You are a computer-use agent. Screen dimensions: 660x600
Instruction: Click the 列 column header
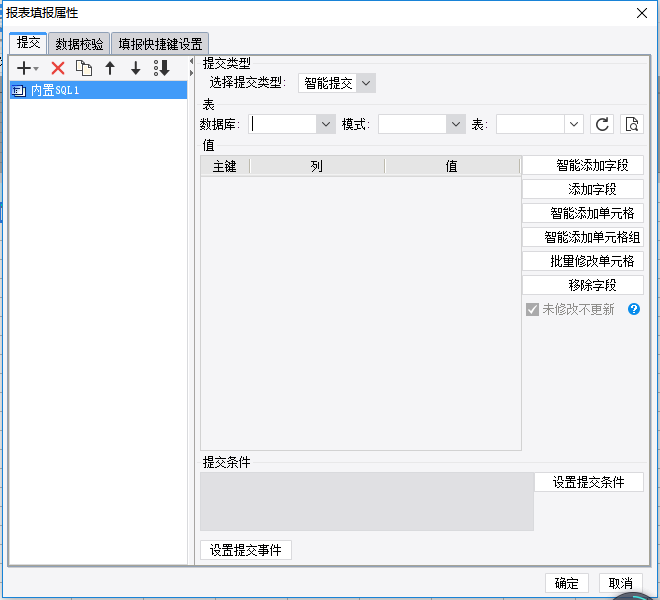317,166
